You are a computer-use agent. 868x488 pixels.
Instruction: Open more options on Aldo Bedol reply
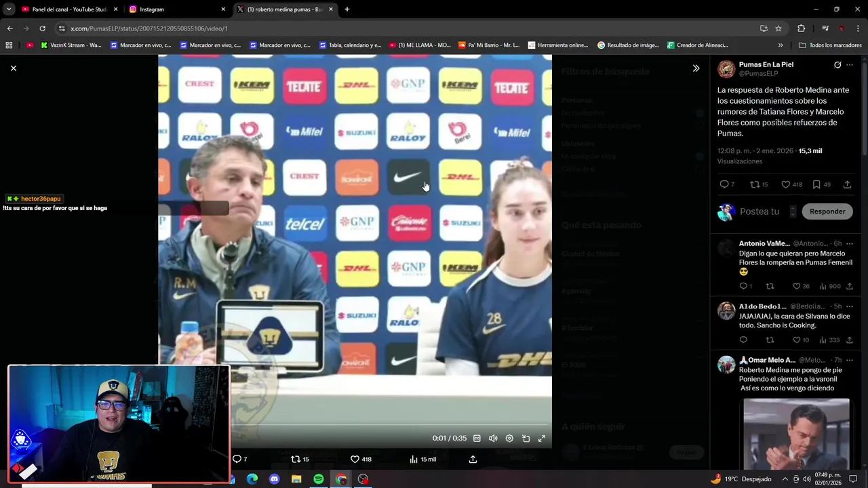850,306
